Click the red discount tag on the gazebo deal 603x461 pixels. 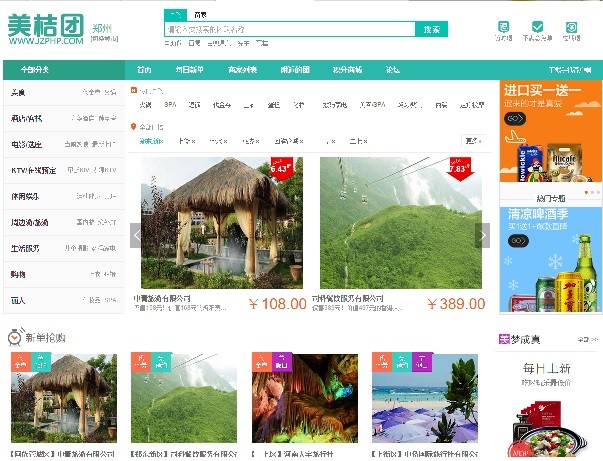[281, 168]
